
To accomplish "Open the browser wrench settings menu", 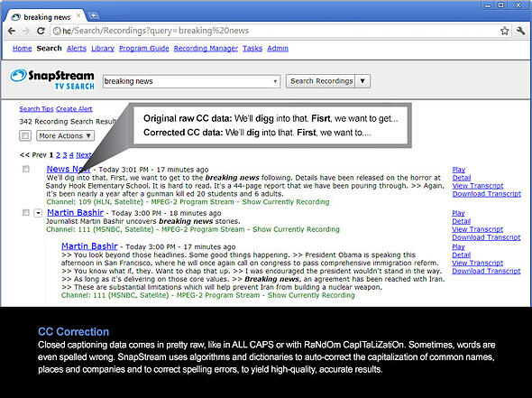I will coord(521,31).
